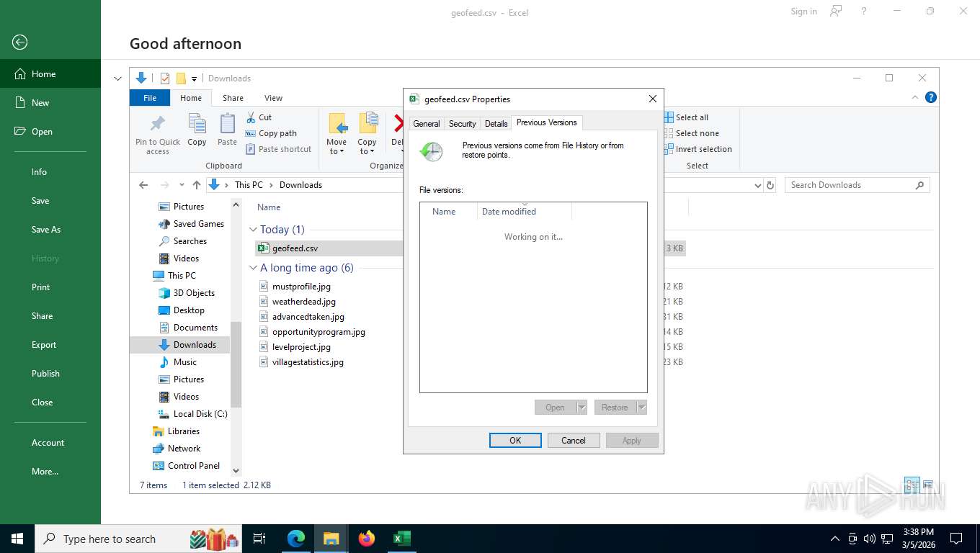
Task: Choose Save As in Excel sidebar
Action: click(x=50, y=229)
